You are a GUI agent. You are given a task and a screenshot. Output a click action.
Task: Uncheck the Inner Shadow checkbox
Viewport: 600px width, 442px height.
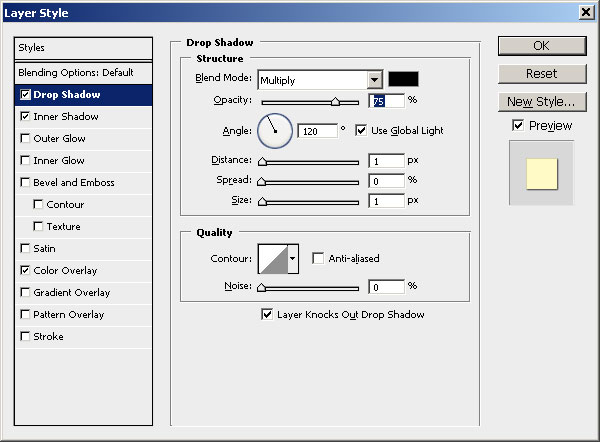(25, 116)
